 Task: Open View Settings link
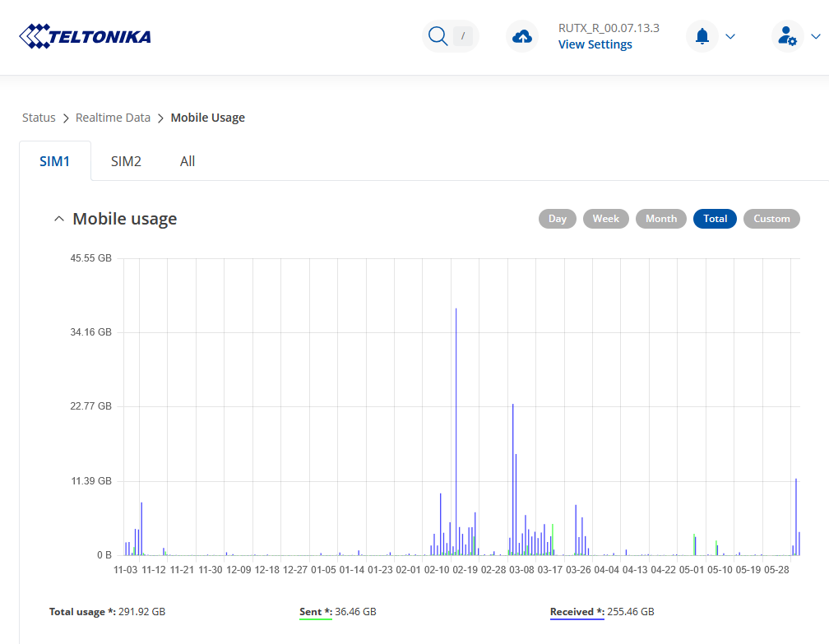595,44
